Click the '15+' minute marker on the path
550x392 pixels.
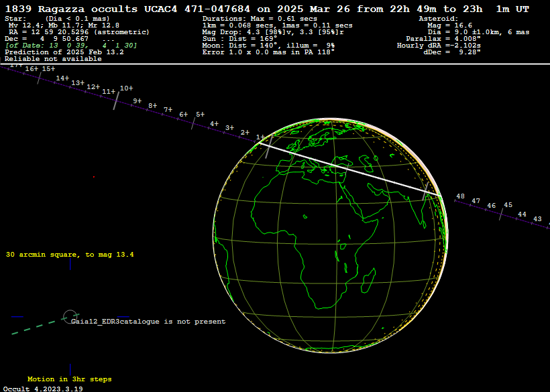[48, 69]
